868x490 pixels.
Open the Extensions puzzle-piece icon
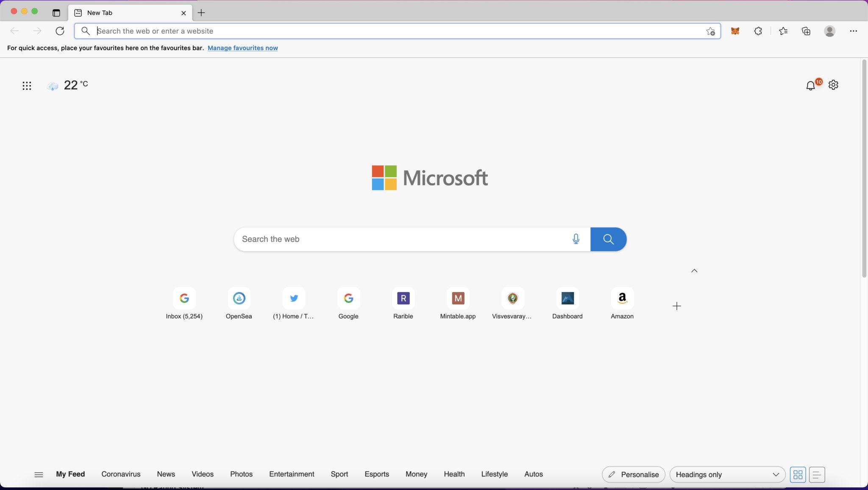[758, 31]
